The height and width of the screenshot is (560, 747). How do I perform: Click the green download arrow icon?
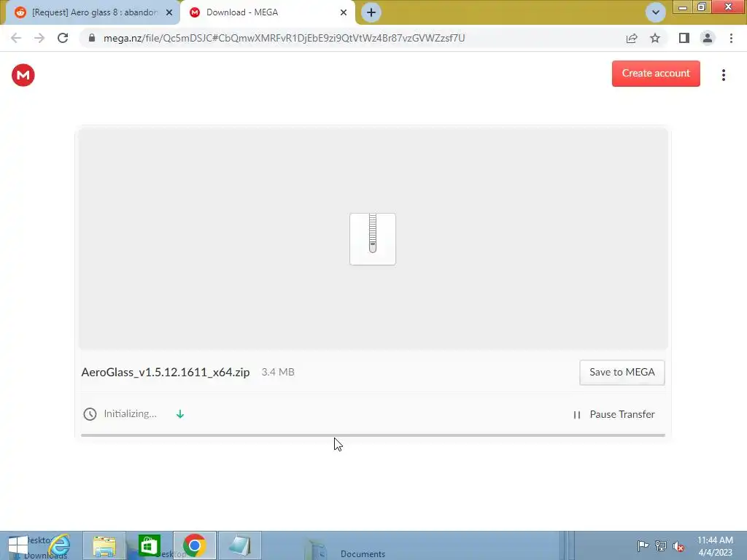[180, 414]
